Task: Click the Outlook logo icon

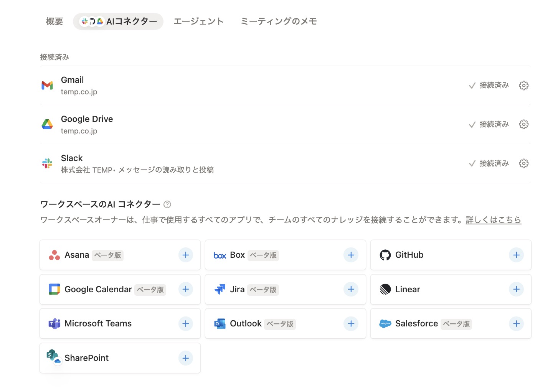Action: 220,324
